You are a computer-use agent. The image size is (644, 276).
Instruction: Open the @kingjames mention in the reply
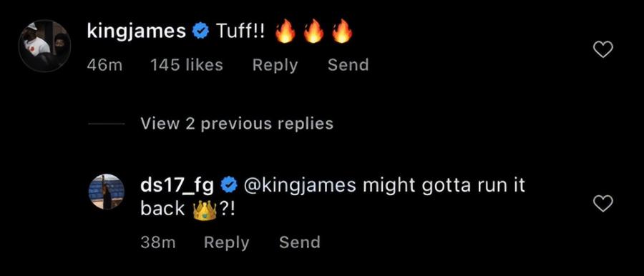[x=301, y=186]
